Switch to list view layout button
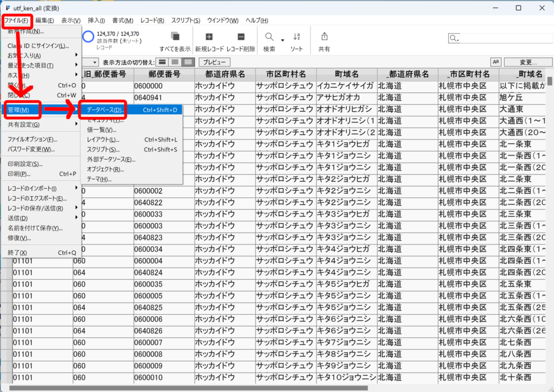Image resolution: width=554 pixels, height=392 pixels. coord(175,62)
